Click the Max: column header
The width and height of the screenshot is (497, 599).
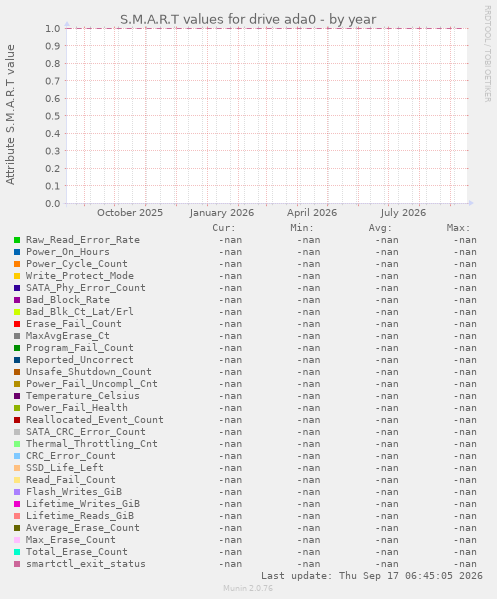point(458,228)
